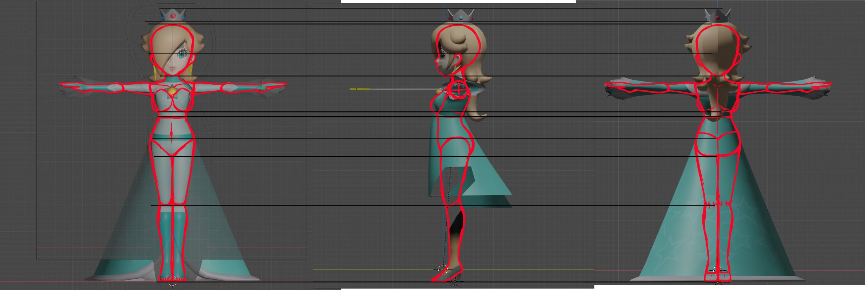
Task: Click the 3D cursor at the side-view foot
Action: [443, 270]
